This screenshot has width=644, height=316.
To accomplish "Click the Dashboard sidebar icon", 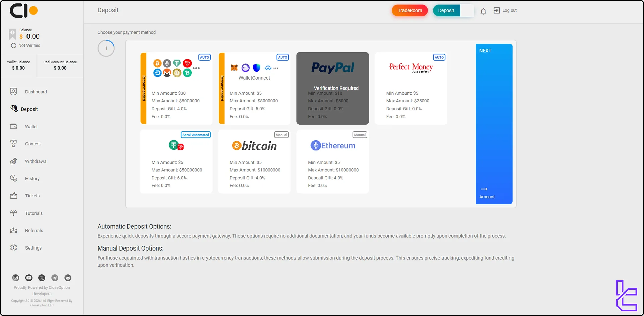I will click(13, 92).
